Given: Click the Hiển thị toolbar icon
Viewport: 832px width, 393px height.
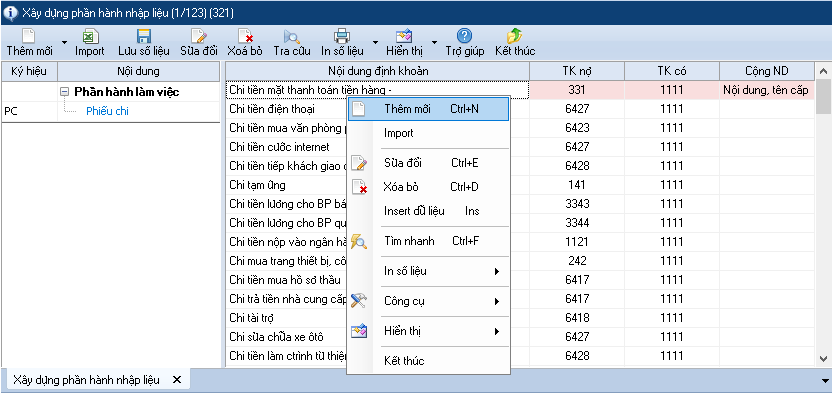Looking at the screenshot, I should (404, 36).
